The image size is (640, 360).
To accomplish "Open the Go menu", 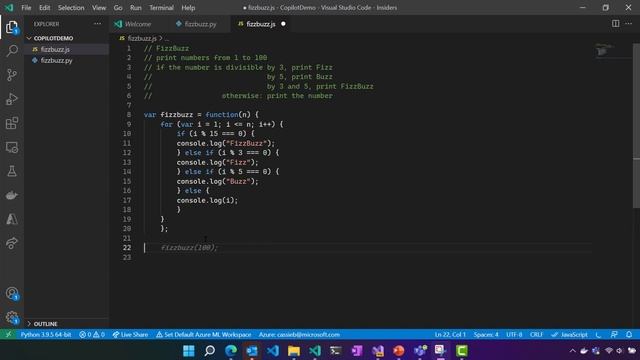I will pos(118,7).
